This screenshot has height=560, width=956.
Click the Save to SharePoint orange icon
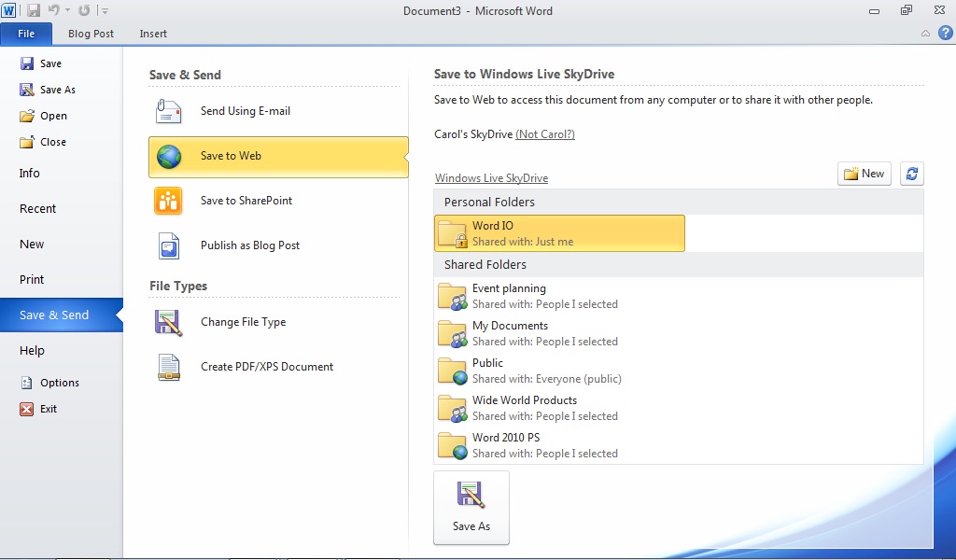[168, 201]
